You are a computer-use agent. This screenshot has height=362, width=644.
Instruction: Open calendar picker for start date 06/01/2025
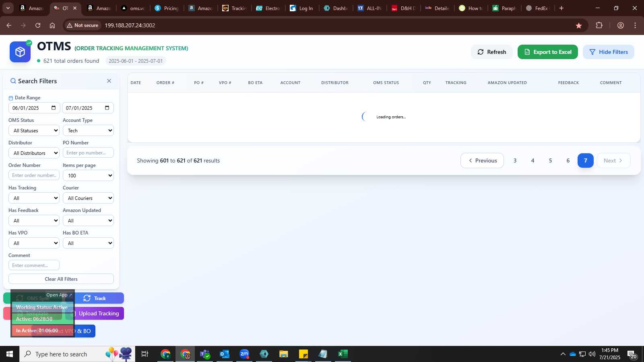coord(54,108)
